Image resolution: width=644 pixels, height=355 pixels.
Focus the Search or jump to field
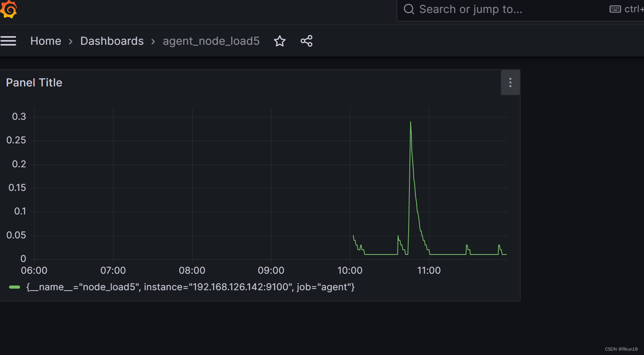click(521, 9)
